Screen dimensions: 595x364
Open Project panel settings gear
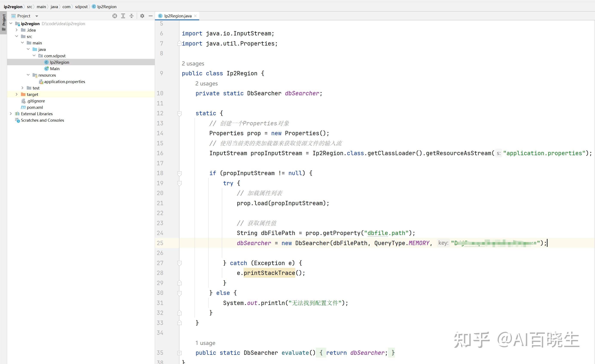click(x=142, y=16)
